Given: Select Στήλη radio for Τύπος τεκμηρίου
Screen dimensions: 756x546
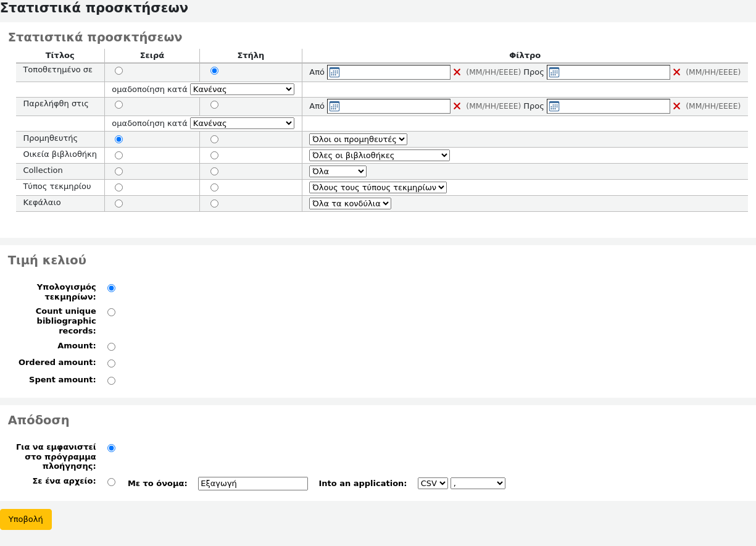Looking at the screenshot, I should pos(214,187).
